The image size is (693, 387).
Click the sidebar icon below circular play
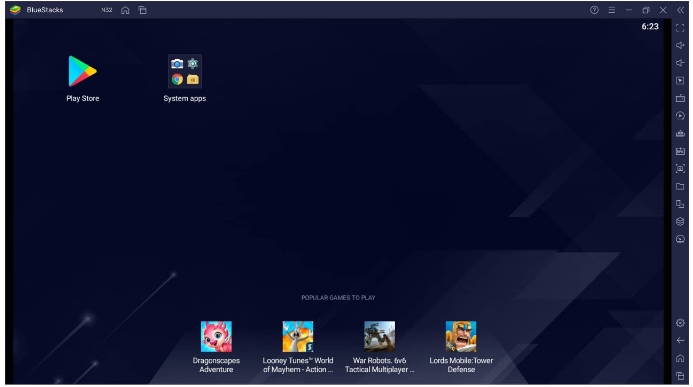(680, 133)
